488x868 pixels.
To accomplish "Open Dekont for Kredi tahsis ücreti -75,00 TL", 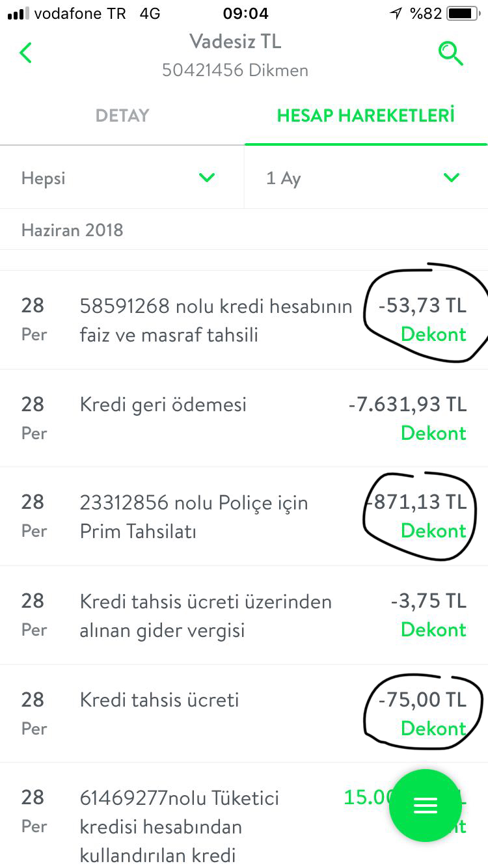I will 433,729.
